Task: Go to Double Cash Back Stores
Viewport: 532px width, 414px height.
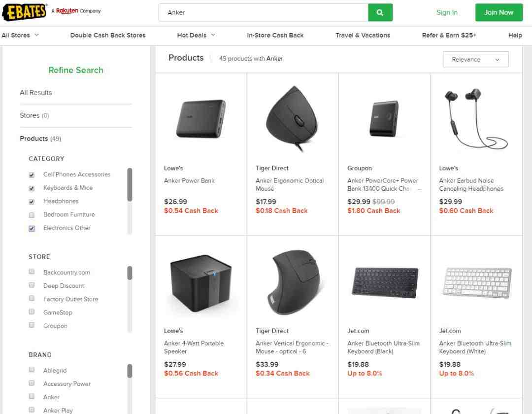Action: point(108,35)
